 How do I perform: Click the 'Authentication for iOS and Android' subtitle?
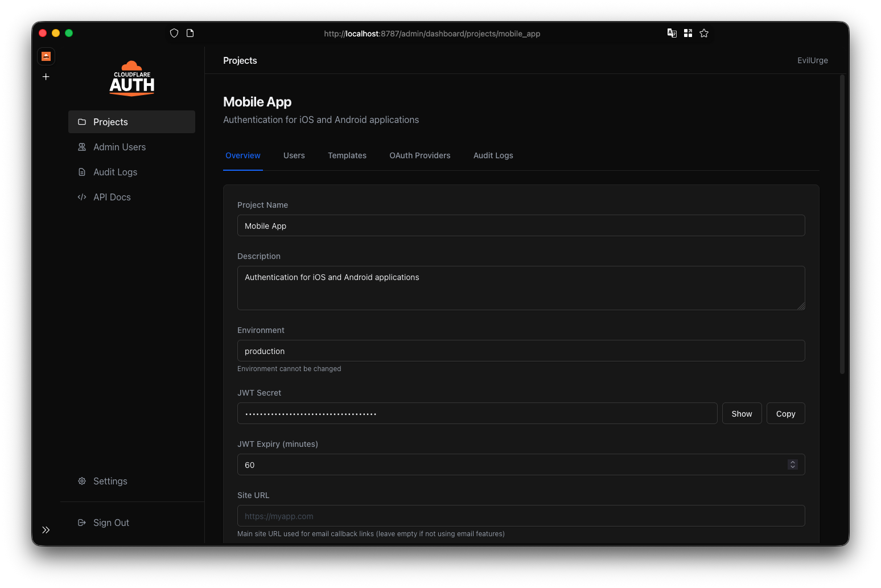(321, 120)
